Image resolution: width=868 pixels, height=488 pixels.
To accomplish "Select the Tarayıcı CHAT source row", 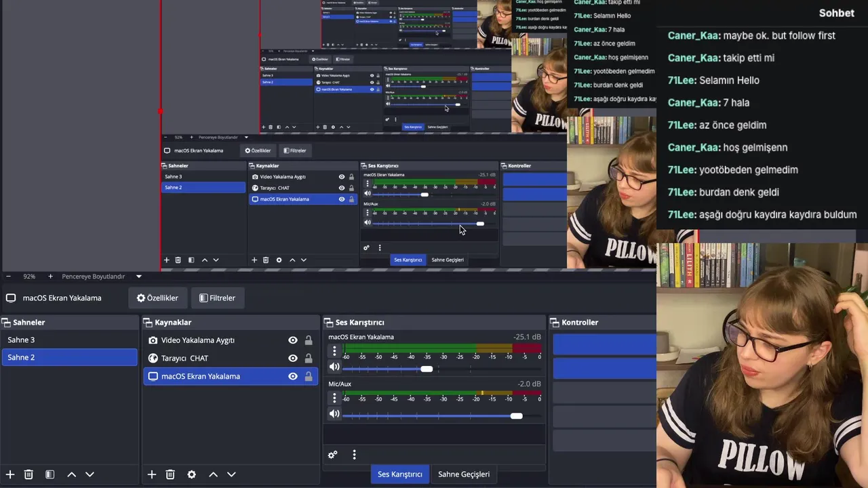I will (231, 358).
